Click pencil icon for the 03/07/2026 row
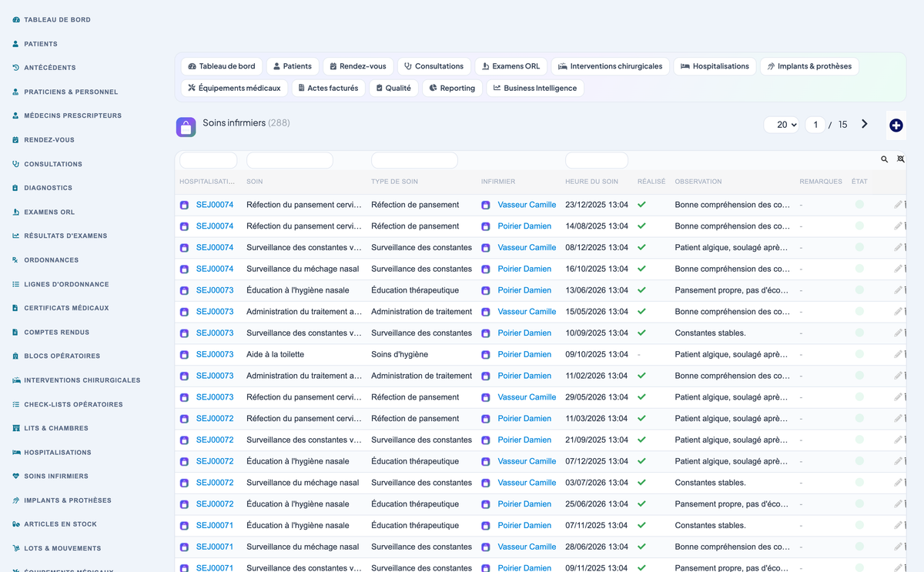This screenshot has width=924, height=572. [898, 483]
